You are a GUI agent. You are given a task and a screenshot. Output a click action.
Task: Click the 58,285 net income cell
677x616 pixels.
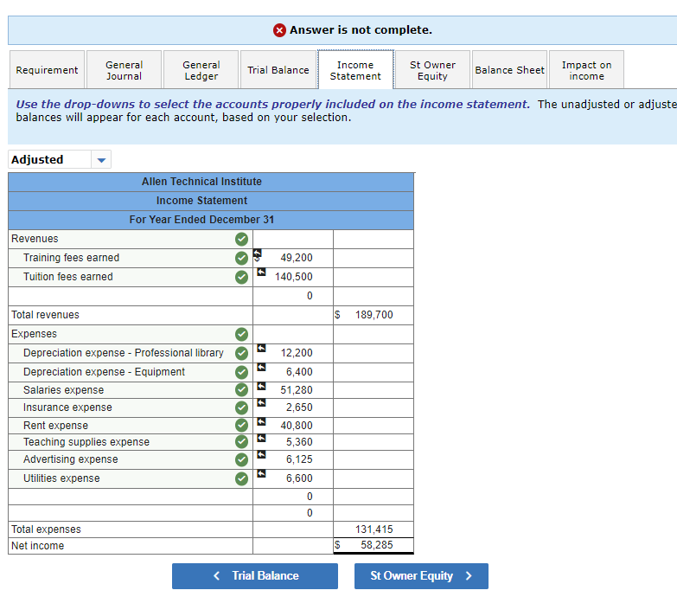point(374,545)
